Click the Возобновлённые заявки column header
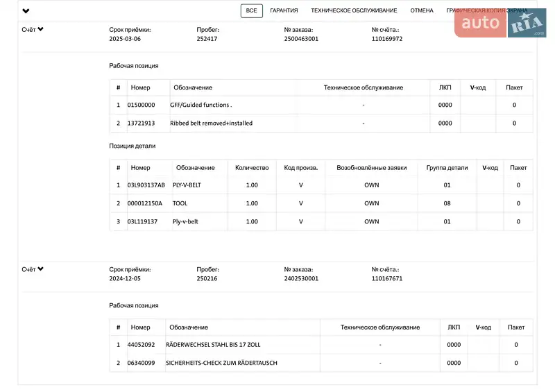555x392 pixels. pyautogui.click(x=372, y=167)
